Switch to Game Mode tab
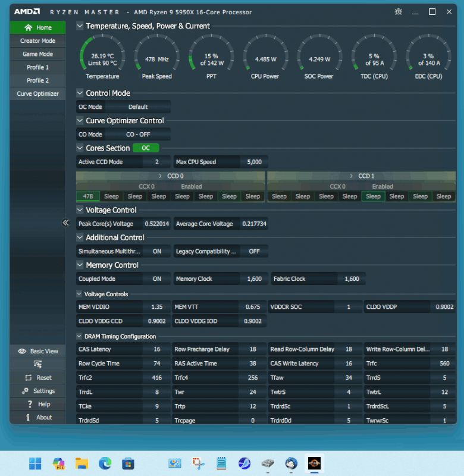This screenshot has width=464, height=476. pos(37,54)
